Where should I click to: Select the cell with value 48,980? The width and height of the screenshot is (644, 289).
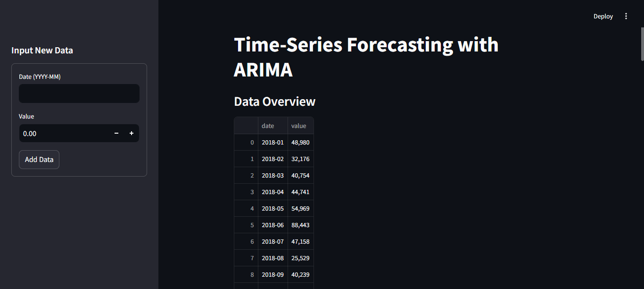pyautogui.click(x=301, y=142)
